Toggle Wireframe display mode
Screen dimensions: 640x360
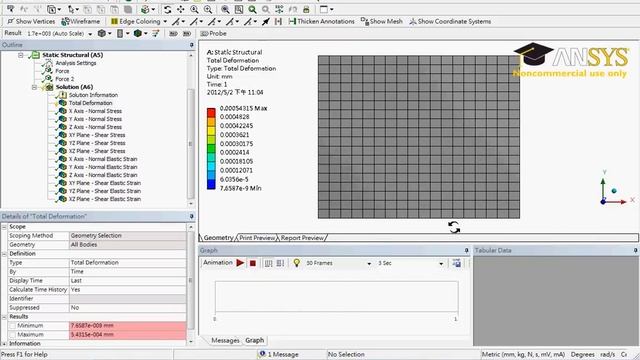81,21
